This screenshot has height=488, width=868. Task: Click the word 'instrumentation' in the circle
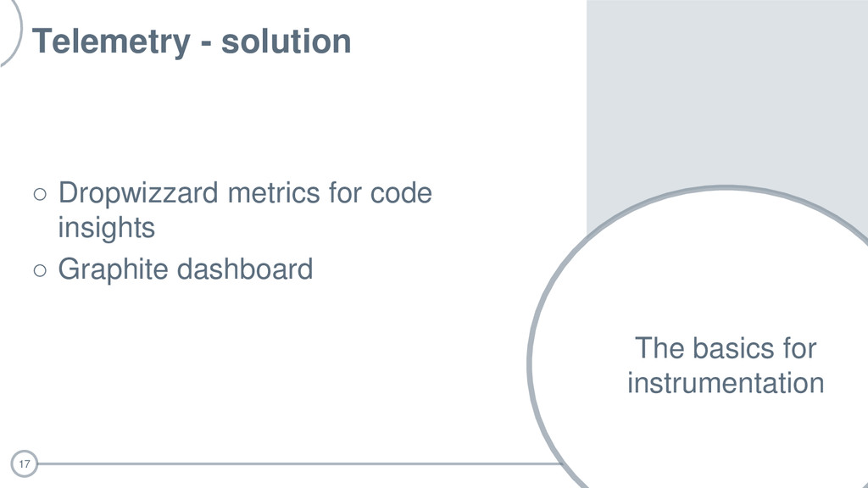726,383
